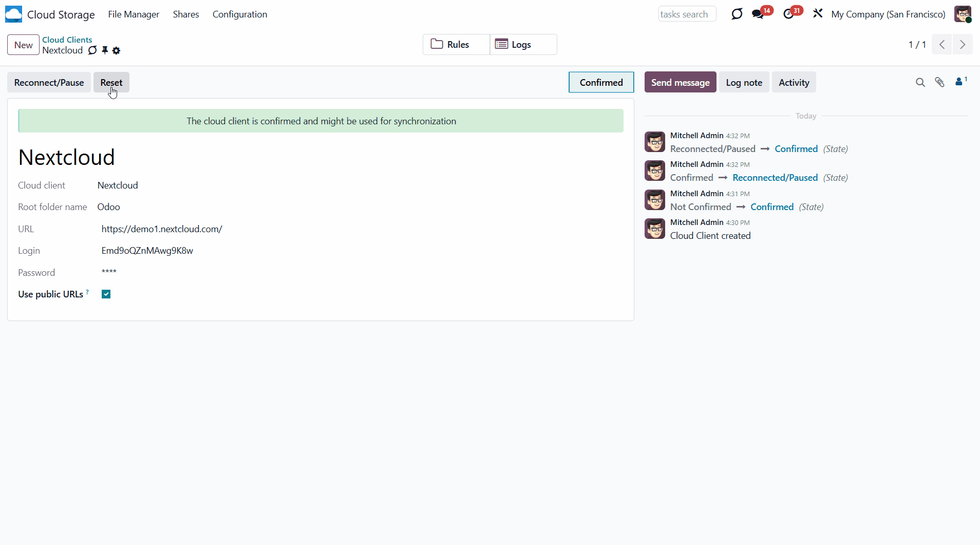Open conversations icon with 14 badge
980x545 pixels.
pos(758,14)
